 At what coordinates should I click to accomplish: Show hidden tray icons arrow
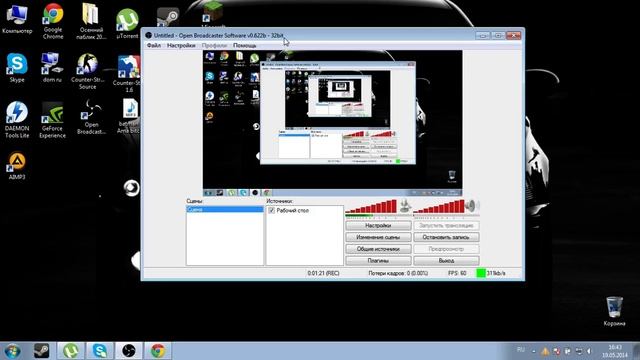tap(533, 351)
